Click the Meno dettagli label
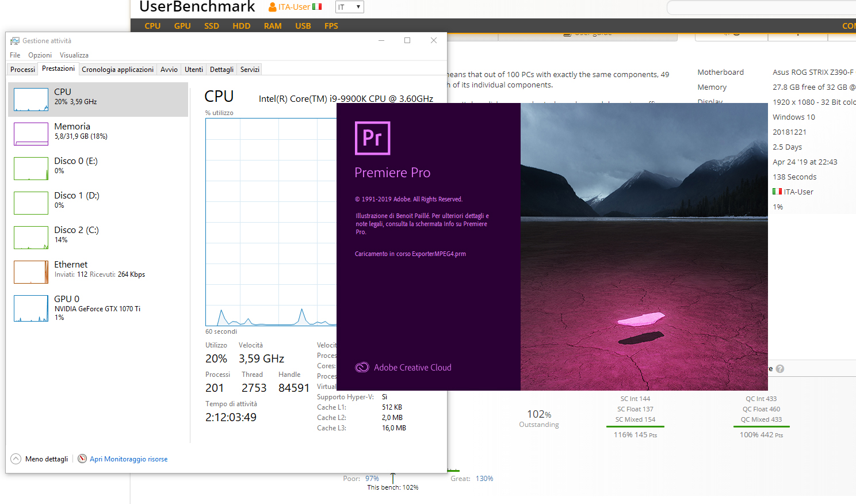 (47, 459)
